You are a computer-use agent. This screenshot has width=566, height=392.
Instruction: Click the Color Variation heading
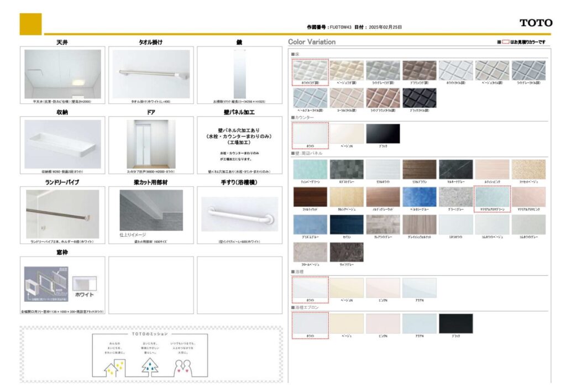[x=312, y=42]
